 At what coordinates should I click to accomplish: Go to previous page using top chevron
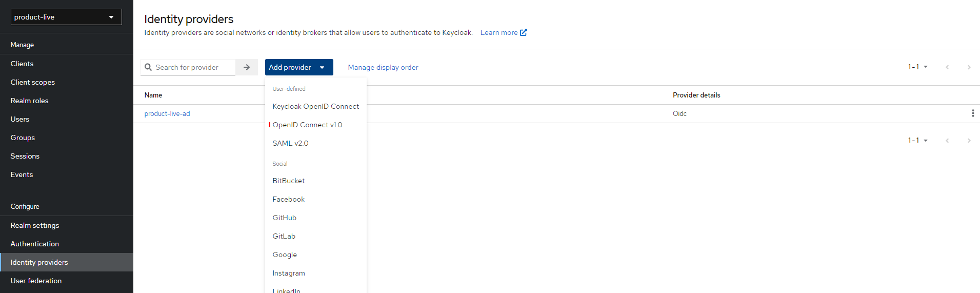(947, 67)
